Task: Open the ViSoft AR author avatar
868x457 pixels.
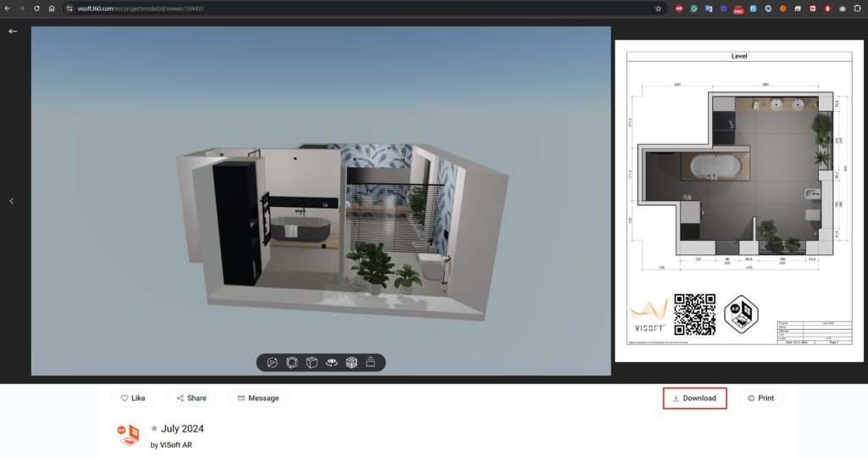Action: (x=128, y=435)
